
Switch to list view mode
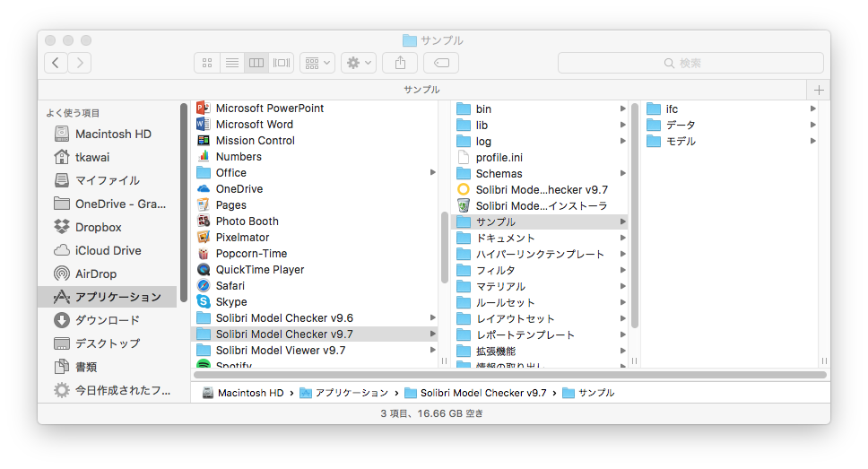[232, 63]
